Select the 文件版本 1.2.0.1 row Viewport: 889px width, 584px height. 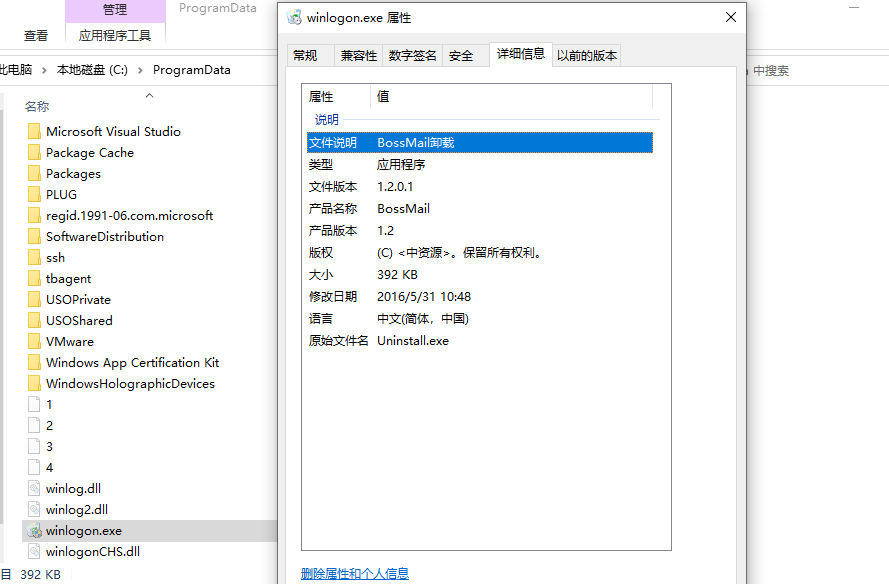click(480, 187)
